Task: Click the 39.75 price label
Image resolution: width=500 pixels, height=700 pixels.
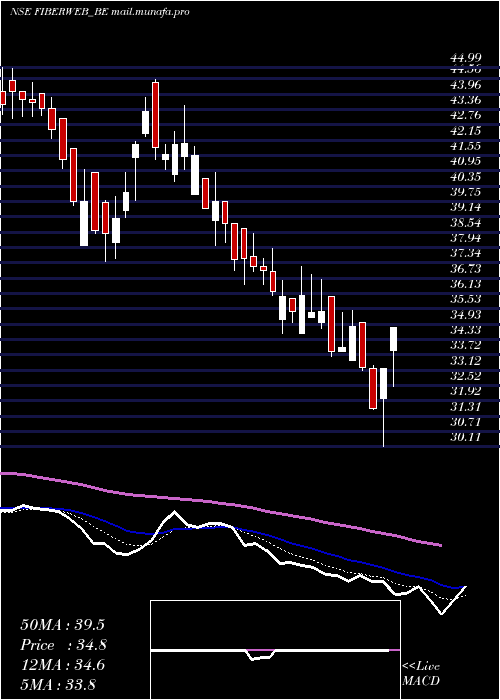Action: click(466, 192)
